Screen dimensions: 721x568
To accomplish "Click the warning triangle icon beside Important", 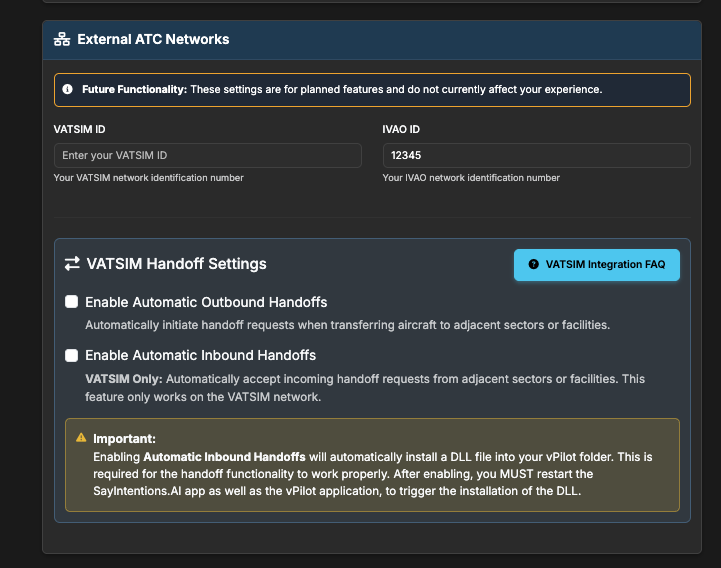I will tap(81, 437).
